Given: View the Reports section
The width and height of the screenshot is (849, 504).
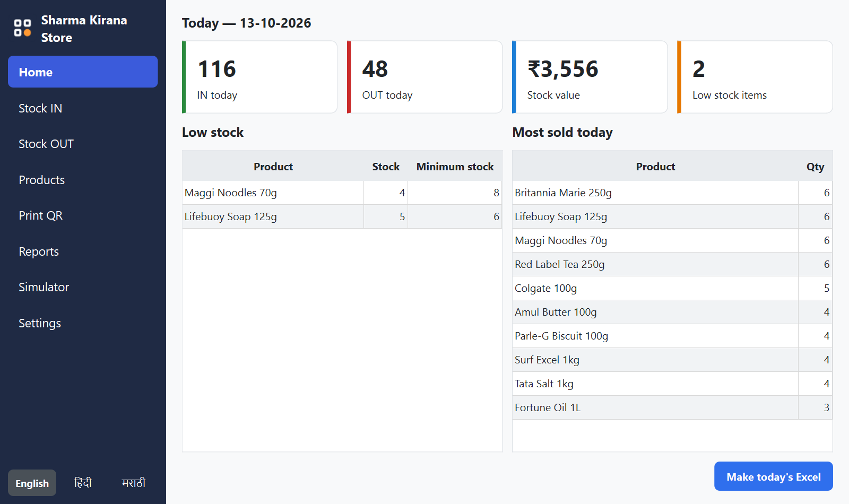Looking at the screenshot, I should [83, 251].
